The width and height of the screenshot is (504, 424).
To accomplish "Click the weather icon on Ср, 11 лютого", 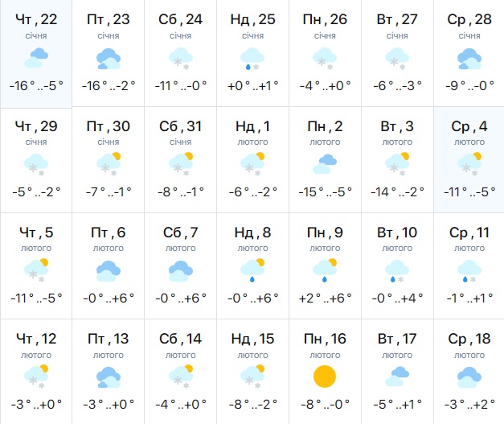I will [x=469, y=270].
